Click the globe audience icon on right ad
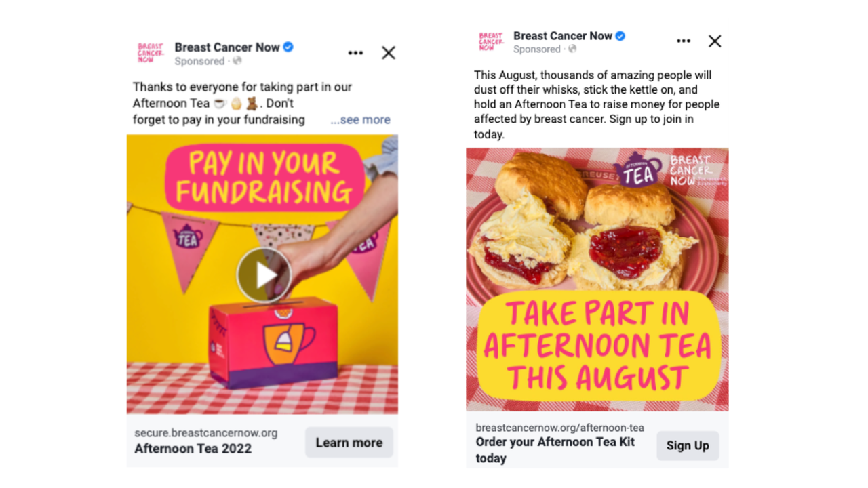Image resolution: width=868 pixels, height=488 pixels. click(572, 49)
